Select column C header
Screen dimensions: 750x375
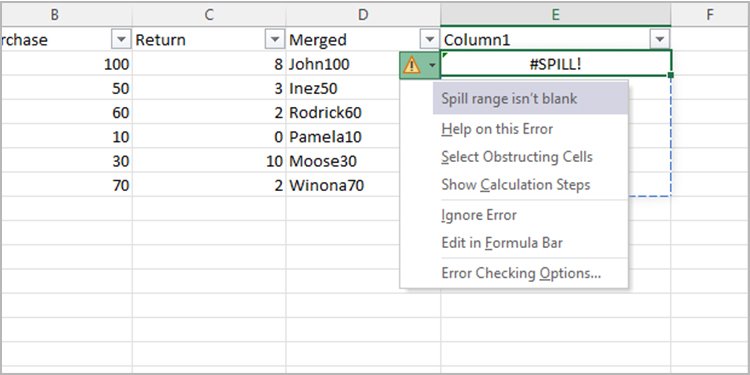point(209,14)
